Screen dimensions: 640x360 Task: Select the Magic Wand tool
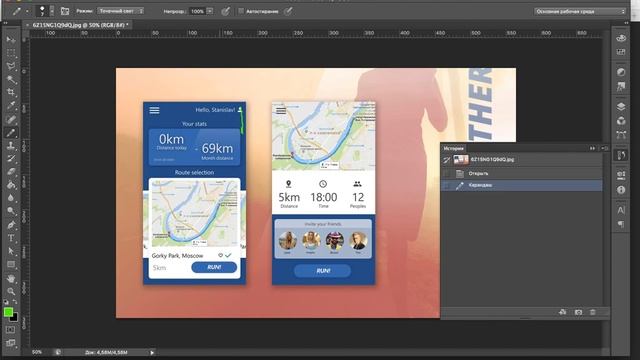pos(11,79)
